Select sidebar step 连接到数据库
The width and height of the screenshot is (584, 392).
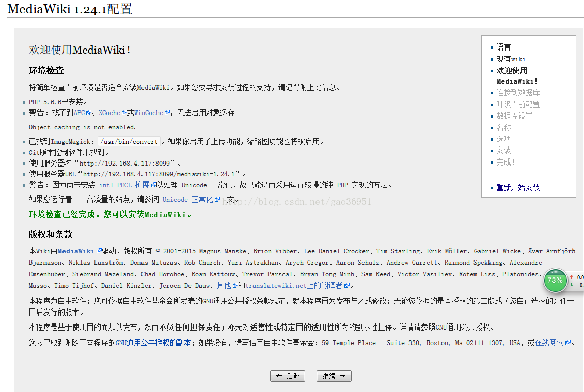[518, 93]
